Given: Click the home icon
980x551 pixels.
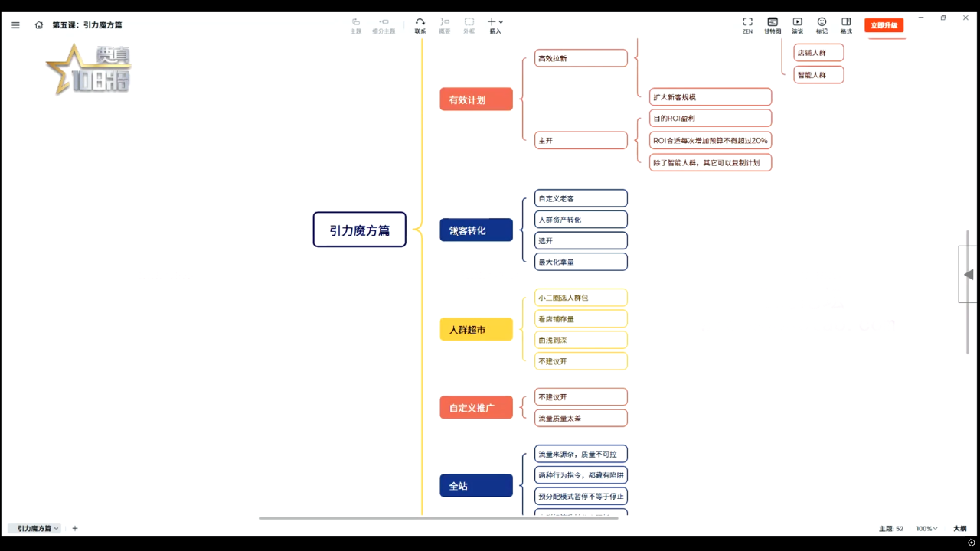Looking at the screenshot, I should click(x=39, y=25).
